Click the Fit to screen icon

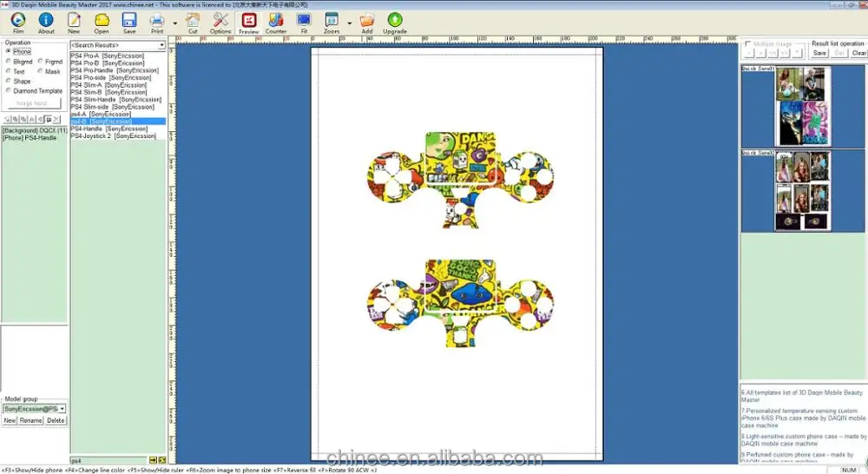pos(304,23)
